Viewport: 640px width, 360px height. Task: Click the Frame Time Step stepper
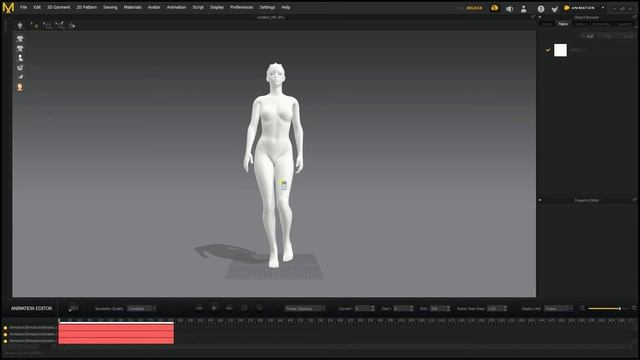click(x=505, y=309)
